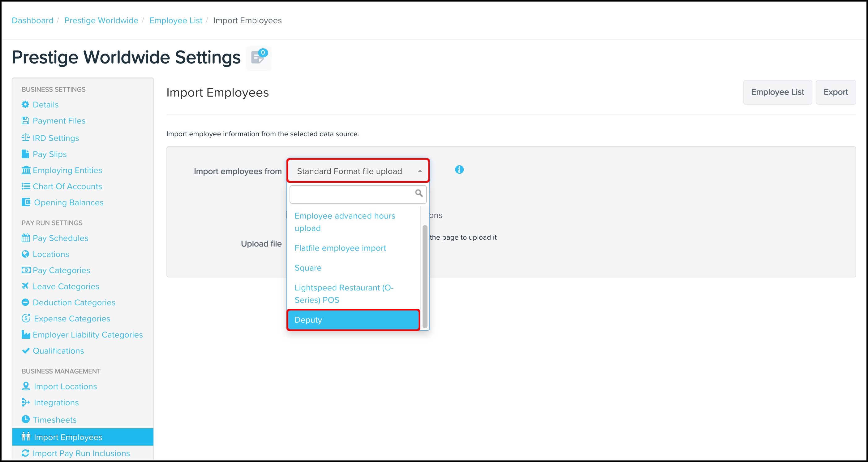868x462 pixels.
Task: Select Deputy from the dropdown list
Action: pyautogui.click(x=353, y=320)
